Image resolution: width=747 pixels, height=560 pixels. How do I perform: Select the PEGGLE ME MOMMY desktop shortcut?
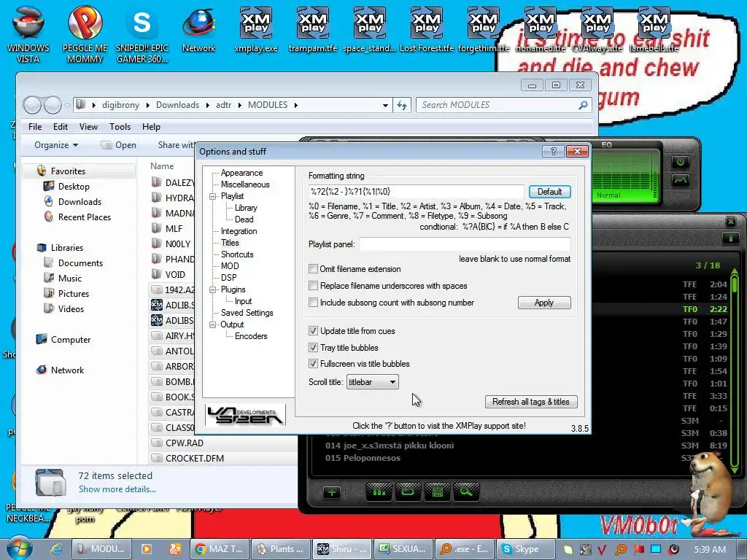pos(85,34)
